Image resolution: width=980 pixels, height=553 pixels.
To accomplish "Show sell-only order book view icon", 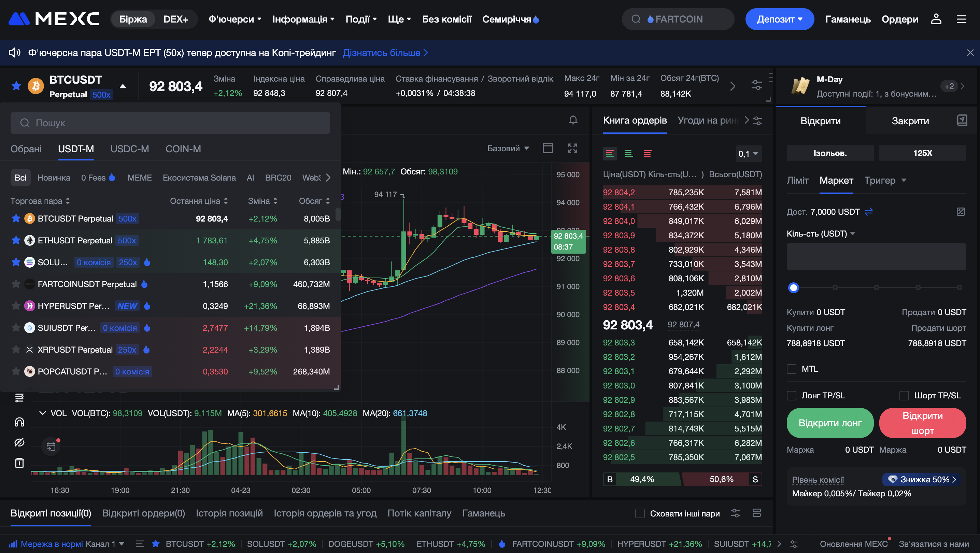I will click(648, 154).
